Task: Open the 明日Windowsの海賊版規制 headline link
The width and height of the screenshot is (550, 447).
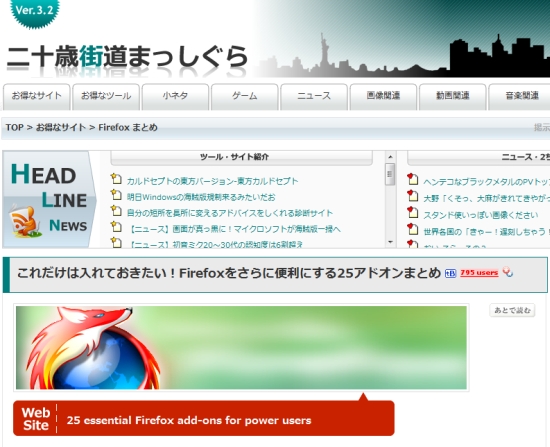Action: pos(201,197)
